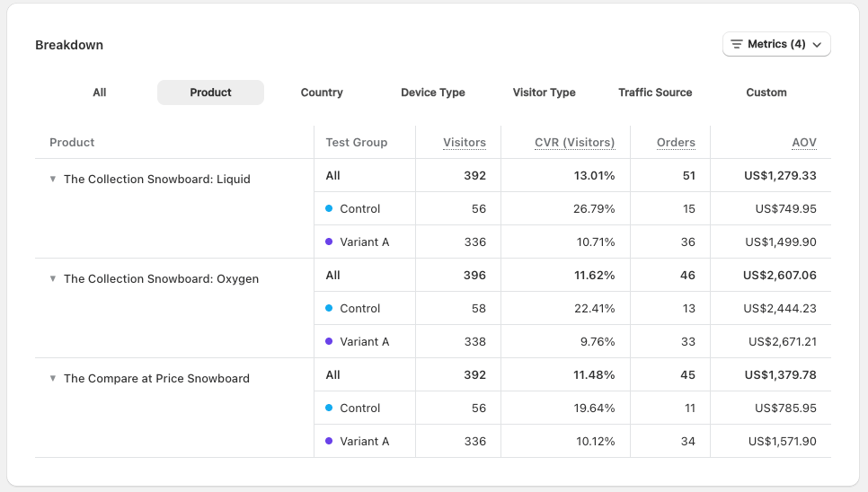The image size is (868, 492).
Task: Switch to the All breakdown tab
Action: point(99,92)
